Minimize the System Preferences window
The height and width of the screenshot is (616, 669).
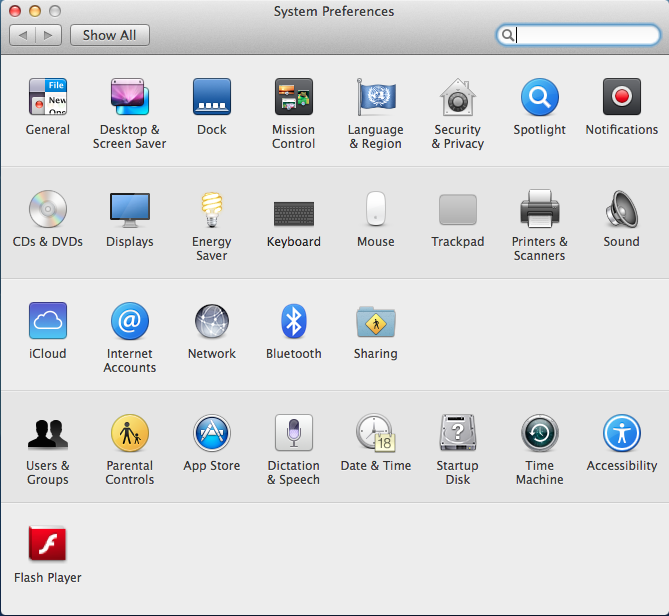[x=35, y=11]
